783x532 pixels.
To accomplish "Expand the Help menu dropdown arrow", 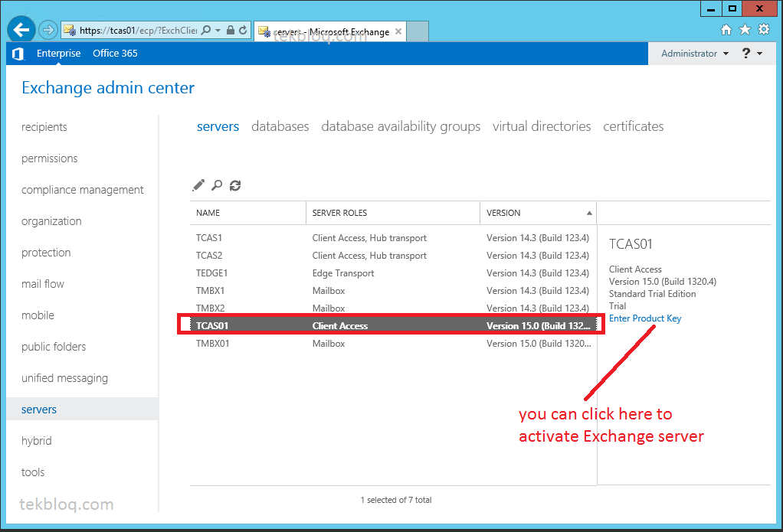I will [759, 54].
